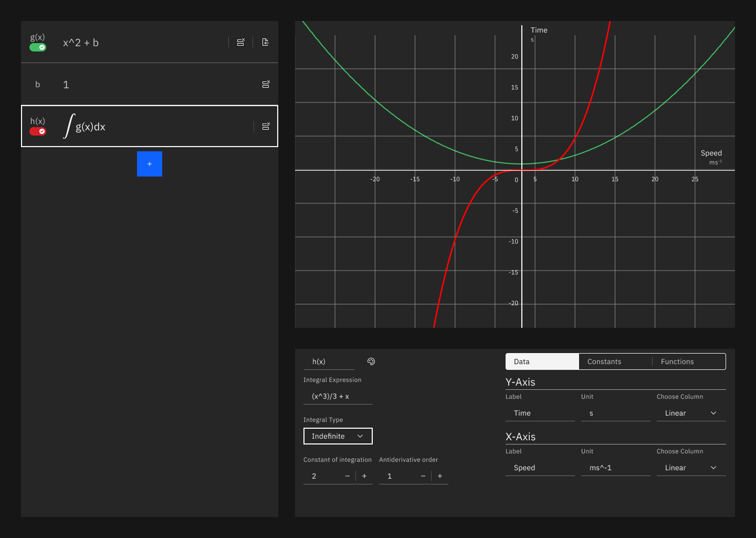Increase the constant of integration
Screen dimensions: 756x538
[x=364, y=476]
